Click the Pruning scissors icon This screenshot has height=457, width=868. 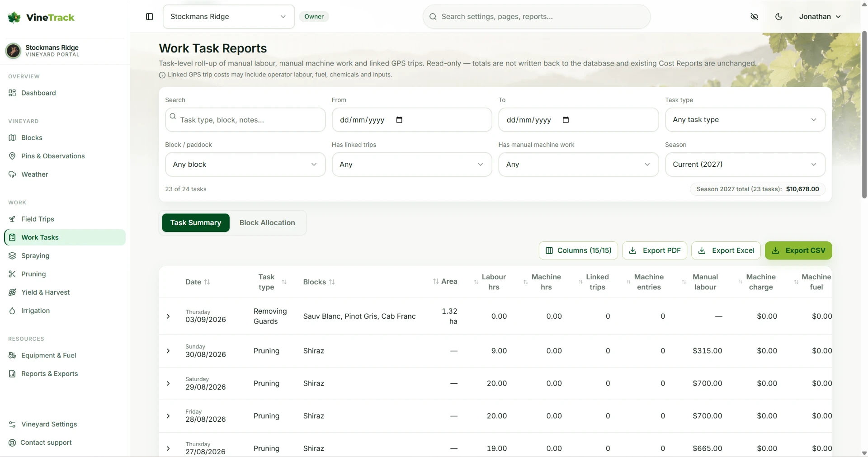12,274
